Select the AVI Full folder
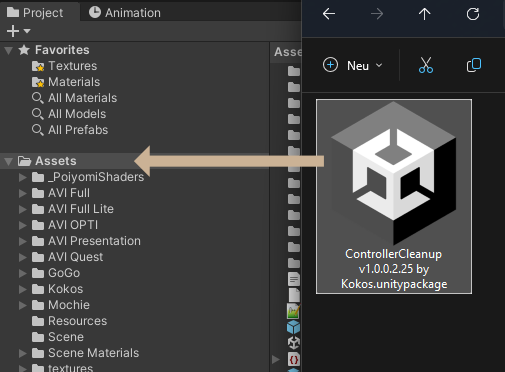The width and height of the screenshot is (505, 372). pos(61,193)
